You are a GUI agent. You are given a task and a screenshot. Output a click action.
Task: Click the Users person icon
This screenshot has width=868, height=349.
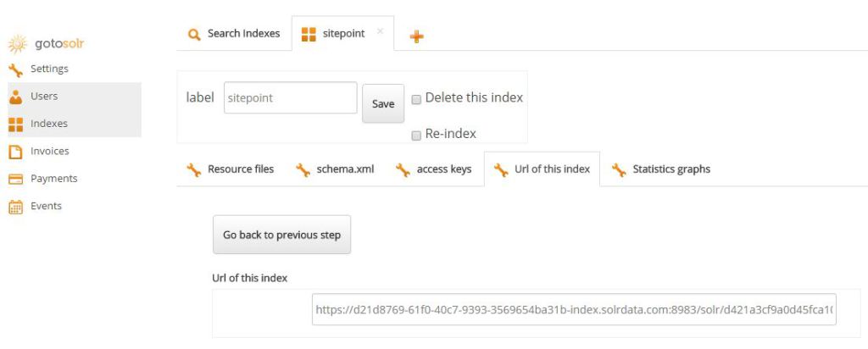pyautogui.click(x=15, y=97)
